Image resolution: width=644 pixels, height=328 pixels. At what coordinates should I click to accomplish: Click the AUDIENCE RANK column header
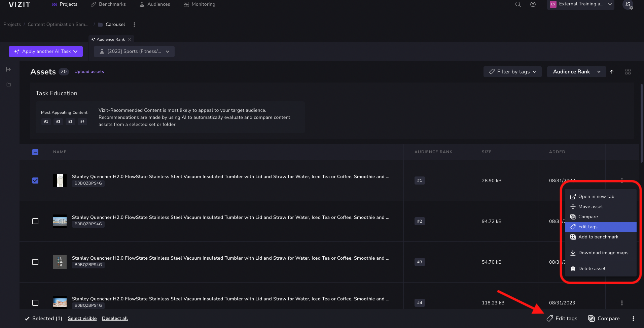tap(433, 152)
